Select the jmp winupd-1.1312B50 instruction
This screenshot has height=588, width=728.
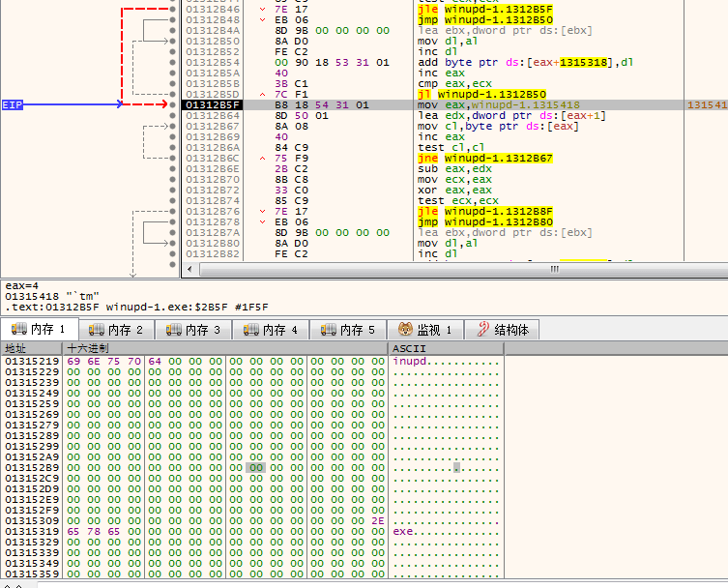pos(485,20)
